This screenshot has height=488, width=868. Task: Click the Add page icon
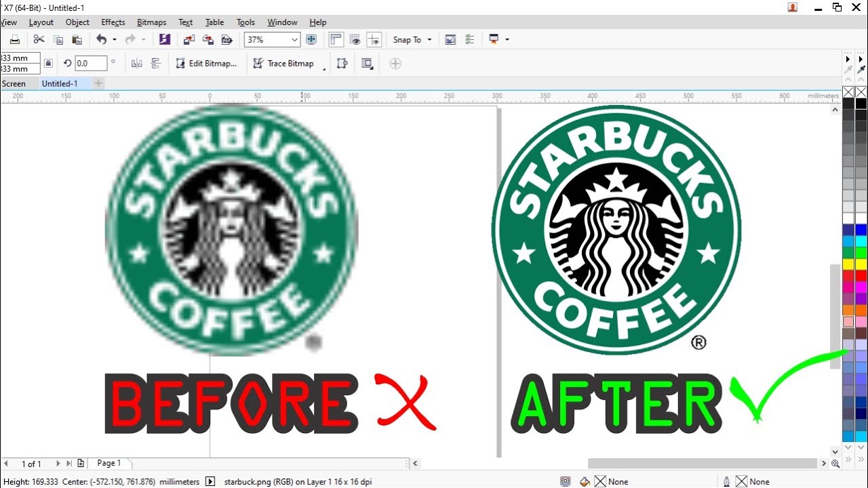coord(81,464)
